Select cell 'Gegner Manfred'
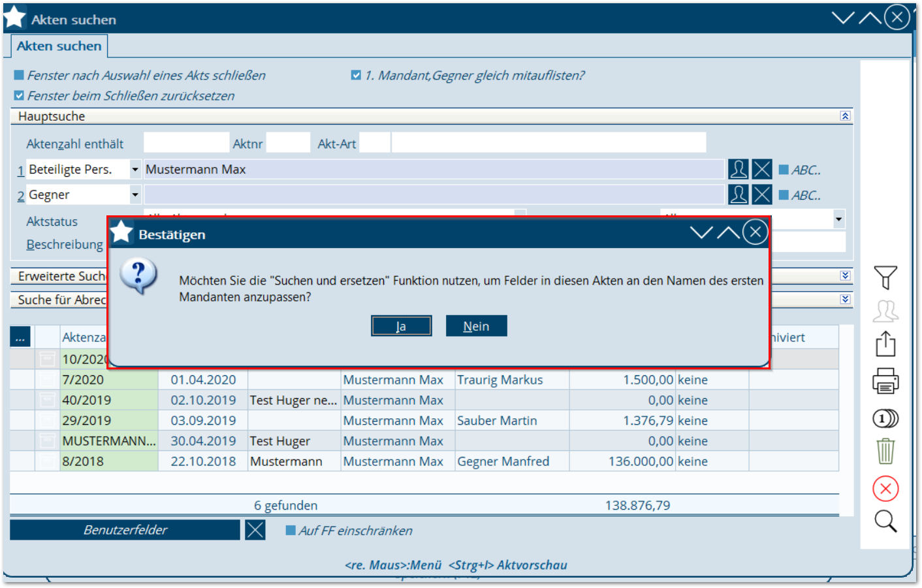This screenshot has height=588, width=922. [512, 461]
